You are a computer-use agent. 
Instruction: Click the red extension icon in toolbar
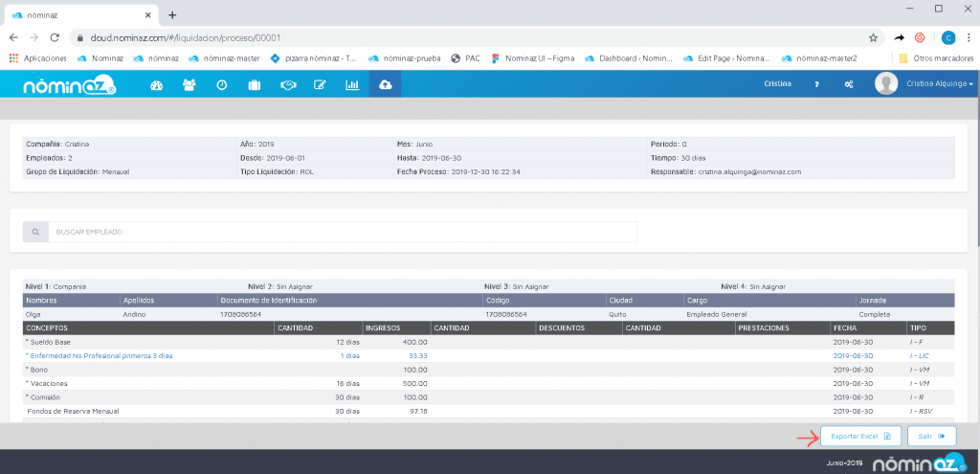click(x=920, y=37)
